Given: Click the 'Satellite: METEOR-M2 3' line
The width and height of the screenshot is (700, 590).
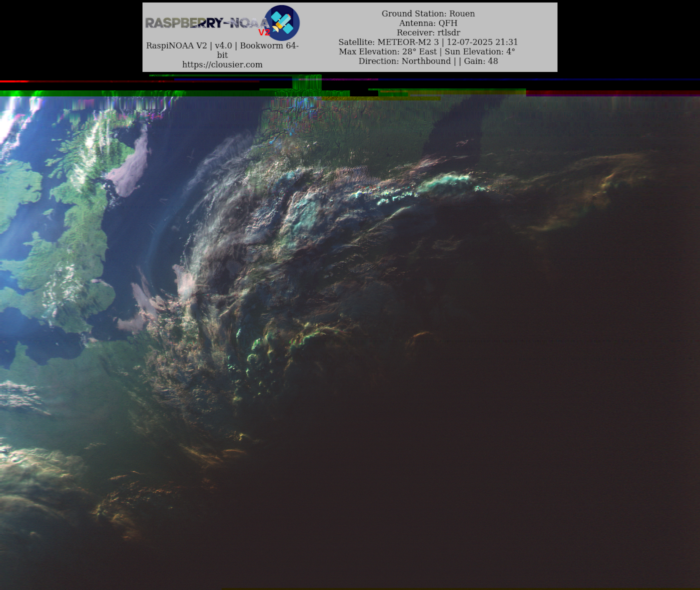Looking at the screenshot, I should click(x=428, y=42).
